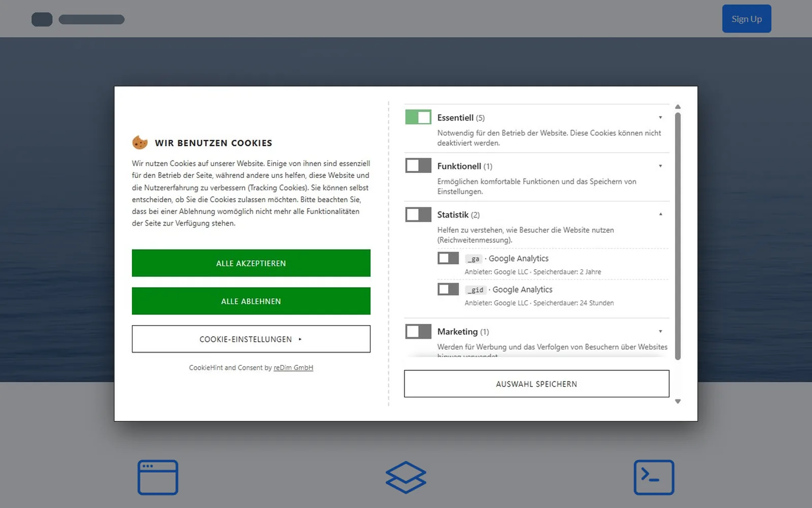This screenshot has width=812, height=508.
Task: Click 'Speicherdauer: 24 Stunden' text
Action: click(573, 303)
